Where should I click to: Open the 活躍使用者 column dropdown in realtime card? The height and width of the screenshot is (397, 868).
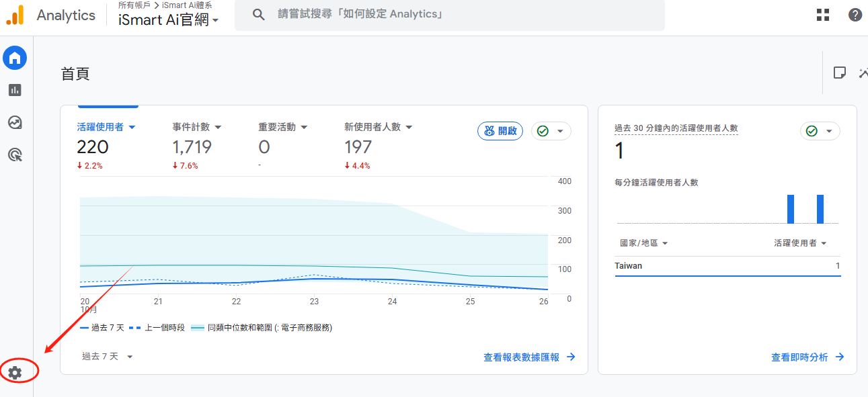(800, 243)
